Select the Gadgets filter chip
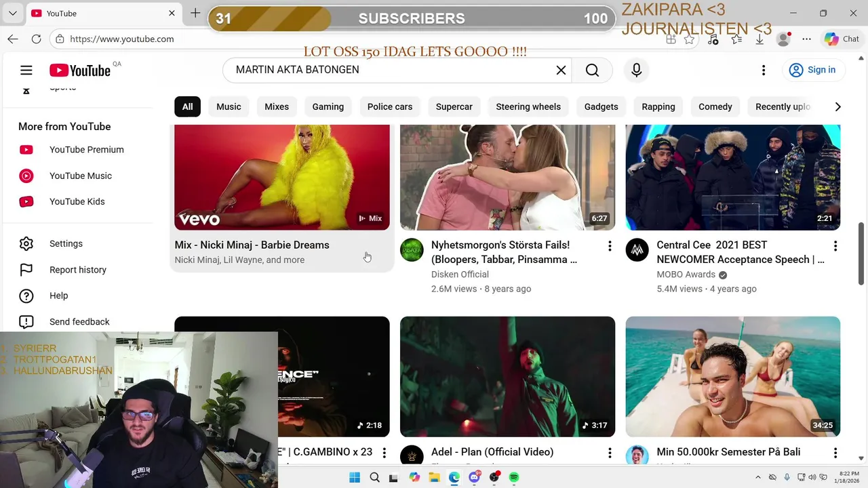 tap(601, 106)
